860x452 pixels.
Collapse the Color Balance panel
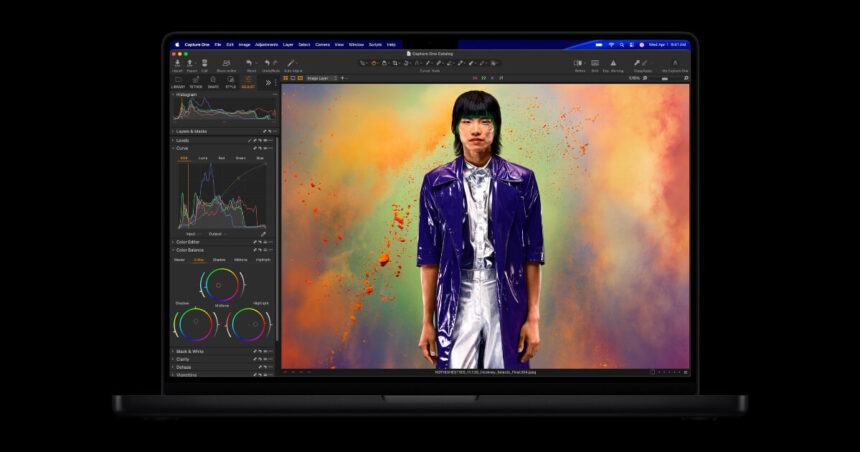pos(173,250)
